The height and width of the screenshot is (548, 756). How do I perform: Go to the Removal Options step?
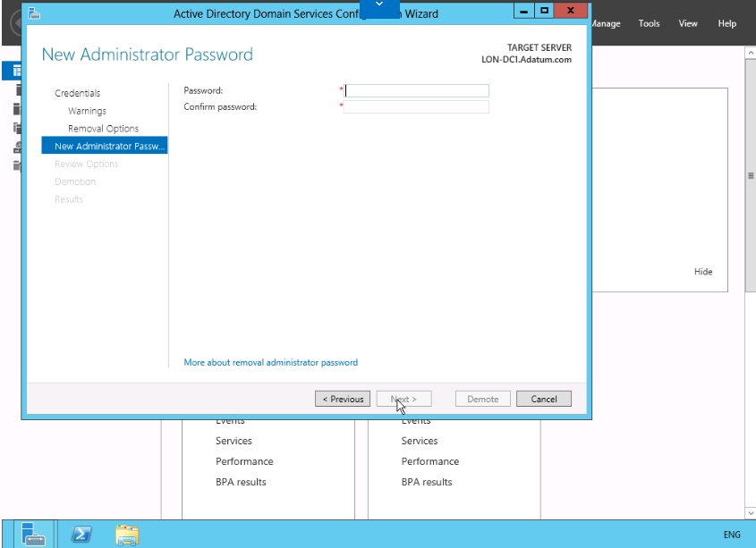(103, 129)
